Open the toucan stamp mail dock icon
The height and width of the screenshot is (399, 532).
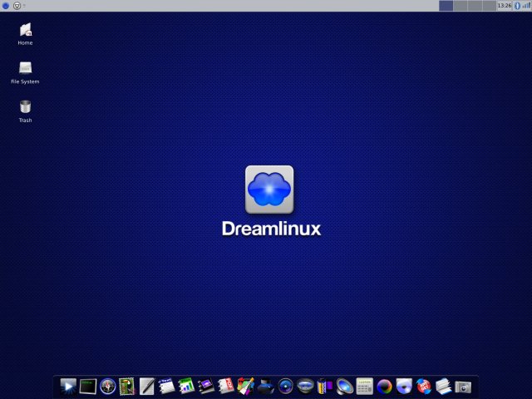pyautogui.click(x=127, y=387)
